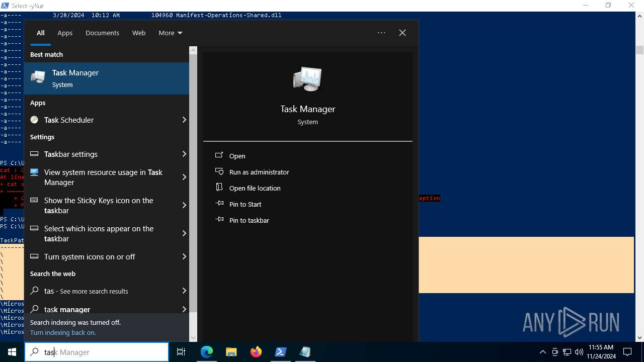Screen dimensions: 644x362
Task: Open the Action Center notifications icon
Action: 627,352
